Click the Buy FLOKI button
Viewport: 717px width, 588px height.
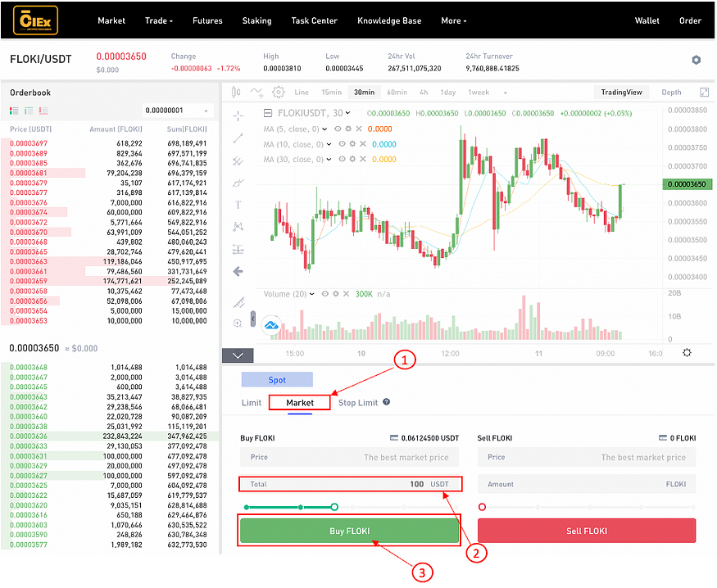[x=349, y=531]
